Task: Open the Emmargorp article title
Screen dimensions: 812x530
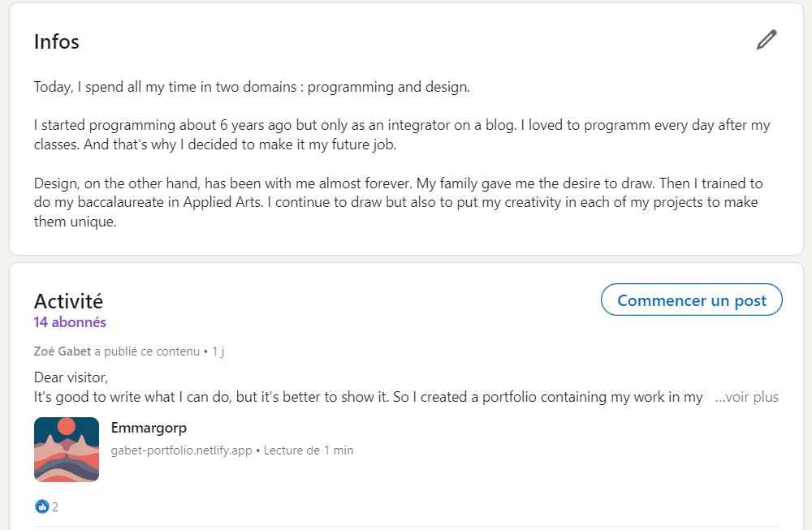Action: [x=149, y=428]
